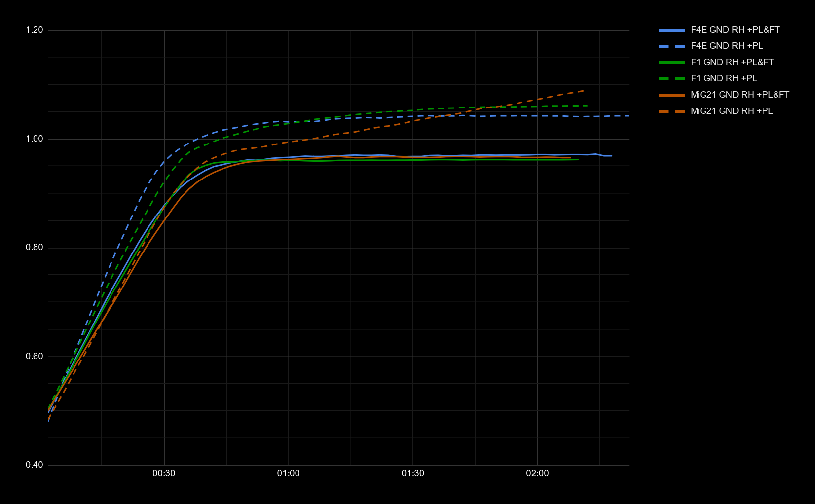This screenshot has height=504, width=815.
Task: Click the solid blue legend line swatch
Action: [672, 30]
